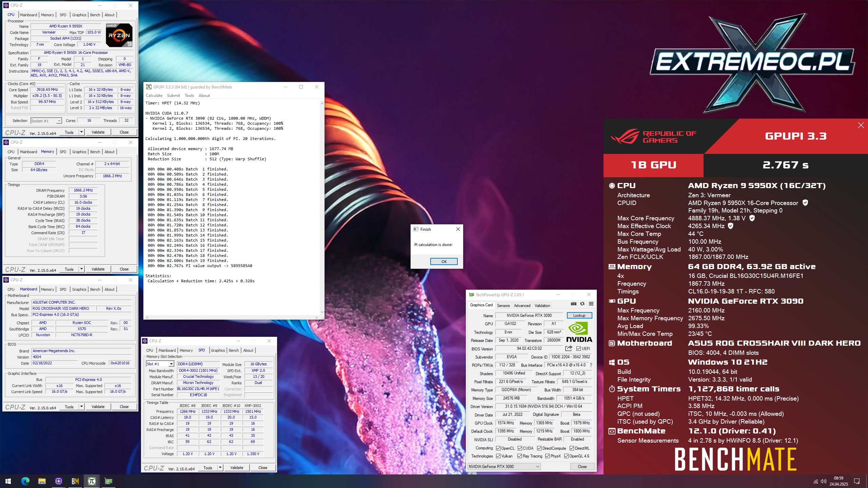Toggle the PhysX checkbox
Image resolution: width=868 pixels, height=488 pixels.
pyautogui.click(x=547, y=456)
